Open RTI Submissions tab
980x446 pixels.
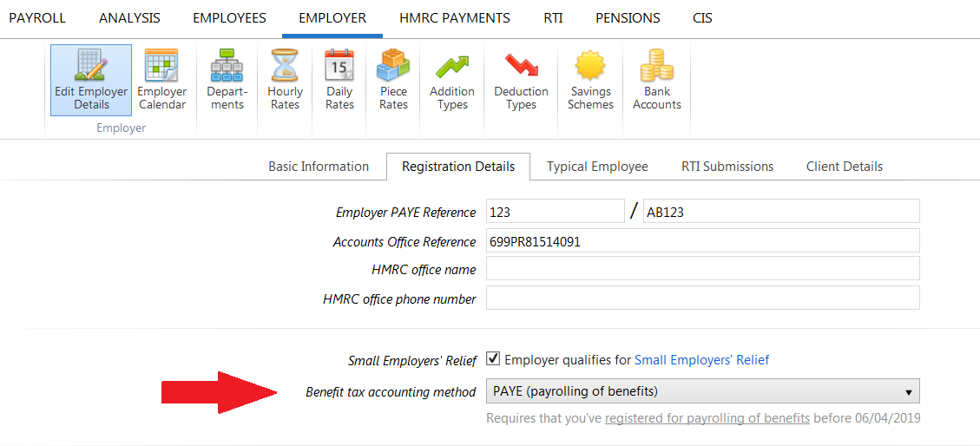pos(727,167)
